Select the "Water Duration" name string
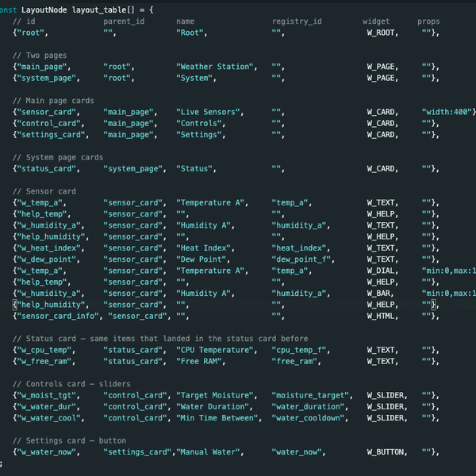The width and height of the screenshot is (476, 476). coord(213,407)
